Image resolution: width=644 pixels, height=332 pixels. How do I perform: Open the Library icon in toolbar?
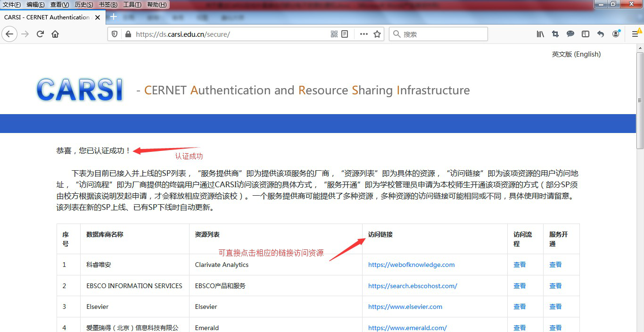[540, 34]
